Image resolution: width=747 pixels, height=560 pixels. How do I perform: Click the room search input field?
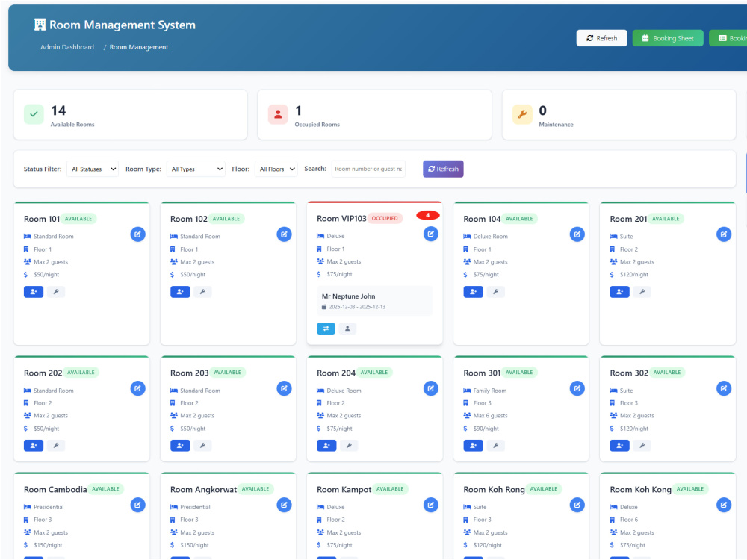click(x=368, y=169)
